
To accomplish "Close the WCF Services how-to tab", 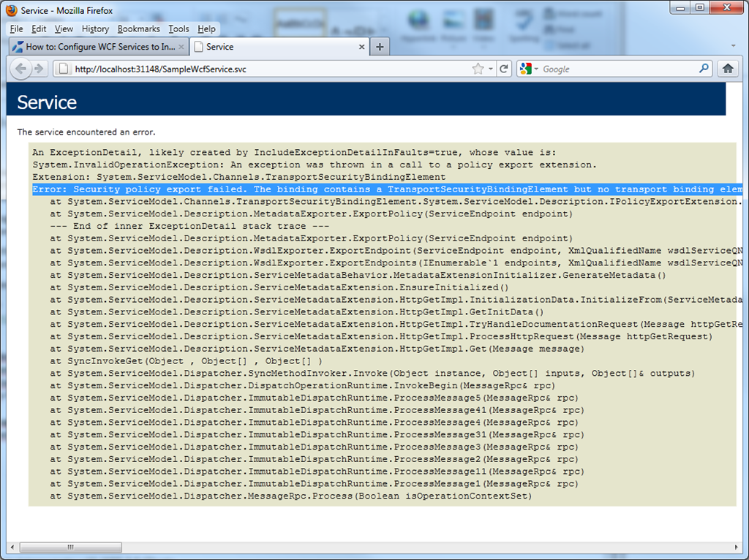I will [181, 47].
